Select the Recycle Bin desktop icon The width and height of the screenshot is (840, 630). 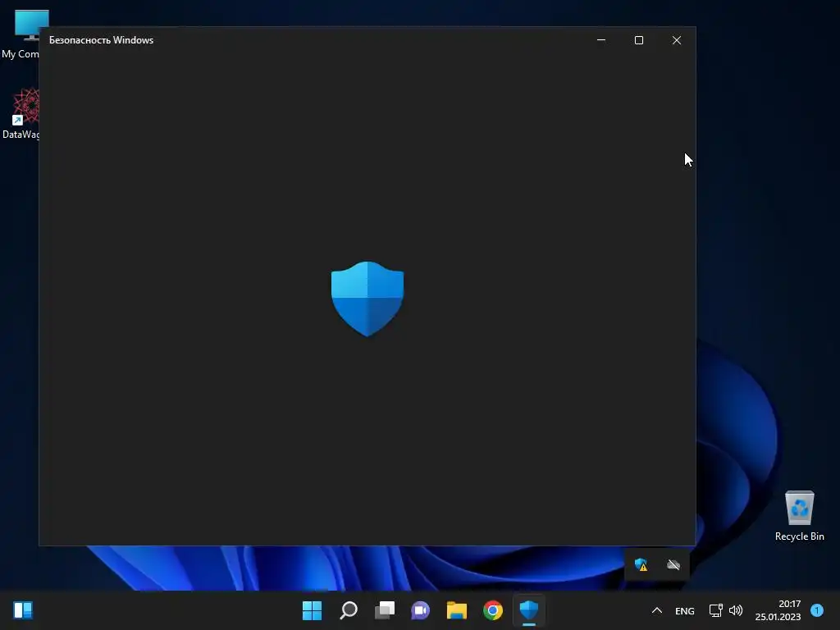click(799, 515)
